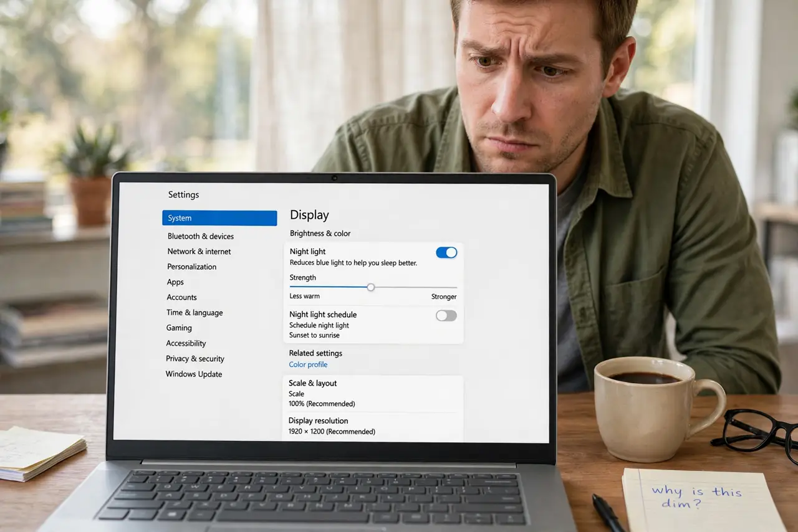Turn off the Night light toggle
Screen dimensions: 798x532
(446, 252)
